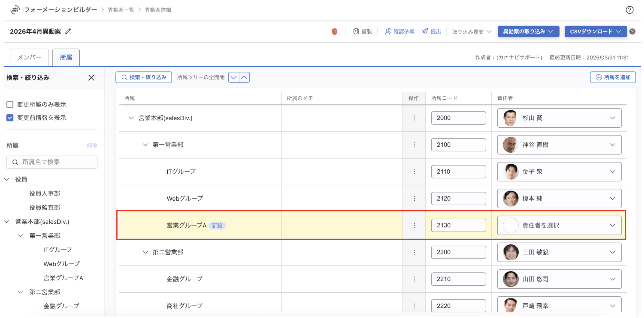Click the 所属名で検索 search field

52,162
